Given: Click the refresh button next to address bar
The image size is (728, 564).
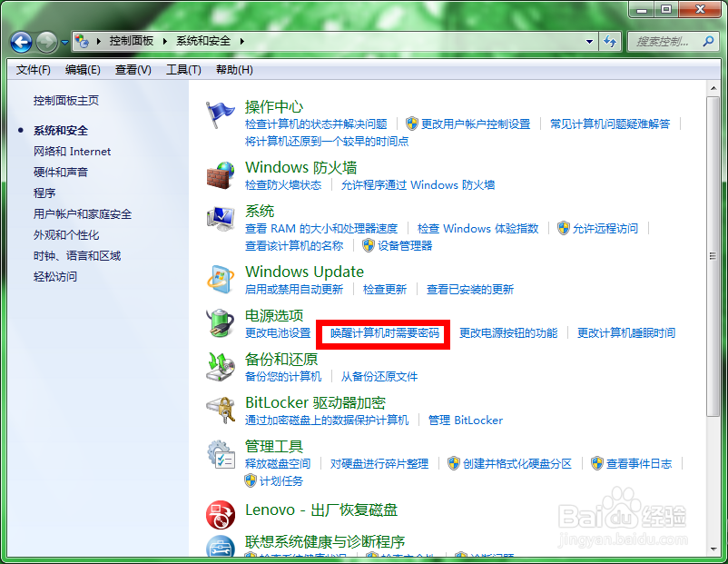Looking at the screenshot, I should pos(610,42).
